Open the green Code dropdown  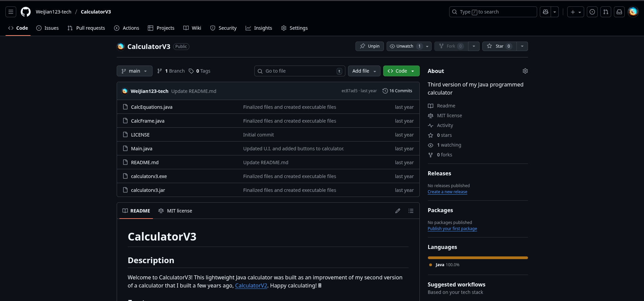point(401,71)
